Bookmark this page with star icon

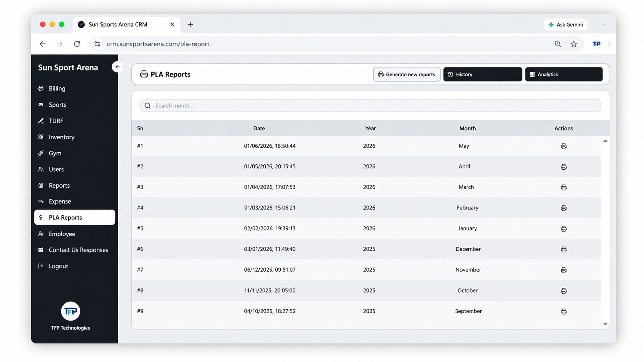tap(574, 44)
